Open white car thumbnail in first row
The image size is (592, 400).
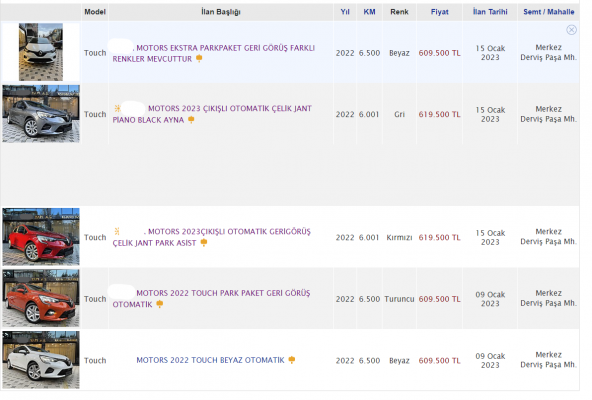coord(41,52)
